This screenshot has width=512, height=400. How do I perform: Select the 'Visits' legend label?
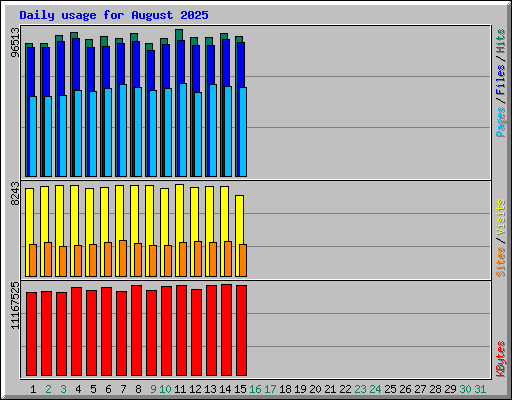tap(501, 218)
